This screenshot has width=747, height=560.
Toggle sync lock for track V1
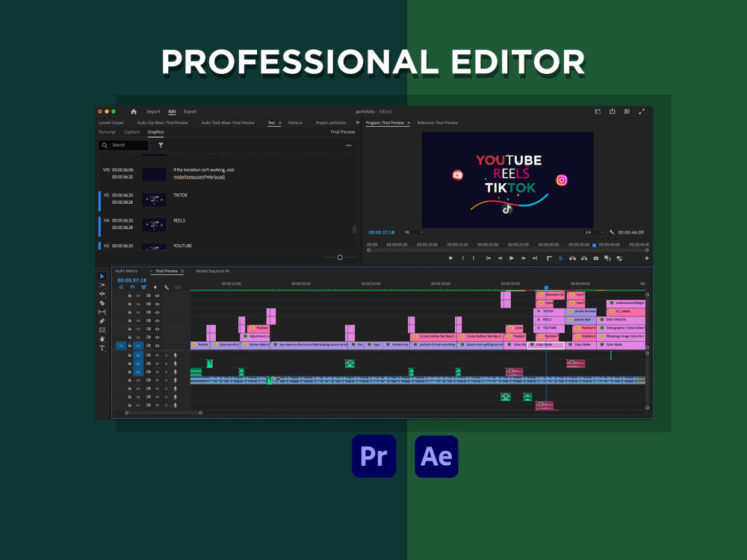(148, 346)
